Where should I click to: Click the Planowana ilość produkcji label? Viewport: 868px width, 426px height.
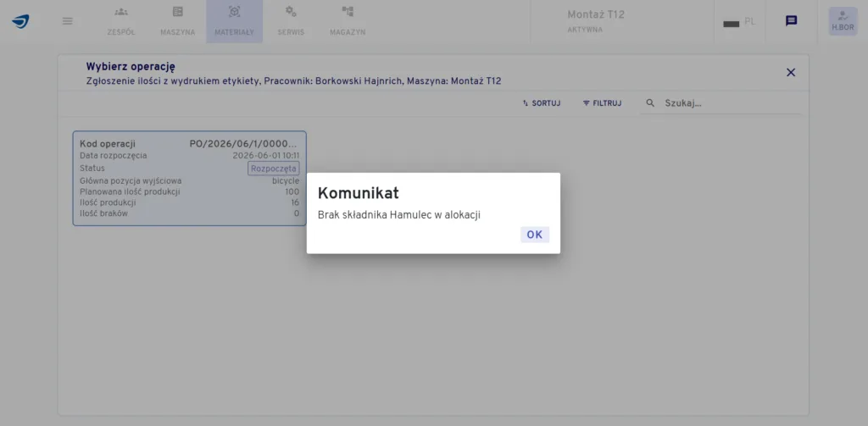[x=130, y=192]
